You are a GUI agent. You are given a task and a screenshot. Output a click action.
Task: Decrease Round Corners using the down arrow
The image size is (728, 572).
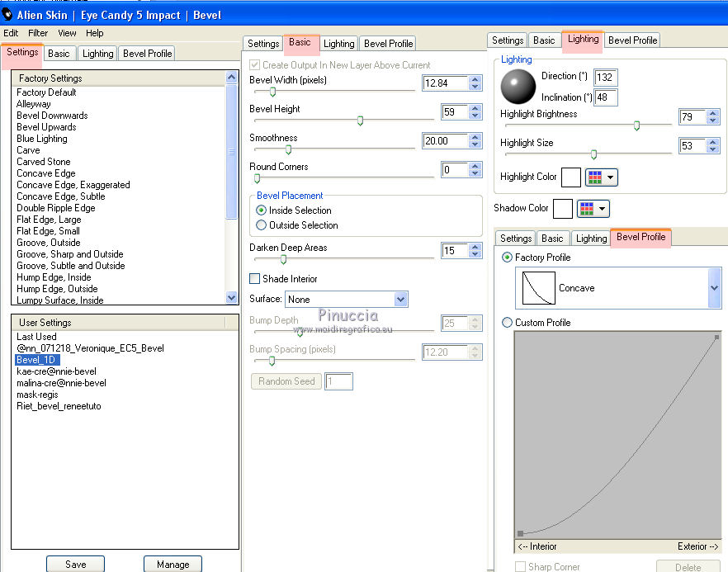coord(475,173)
